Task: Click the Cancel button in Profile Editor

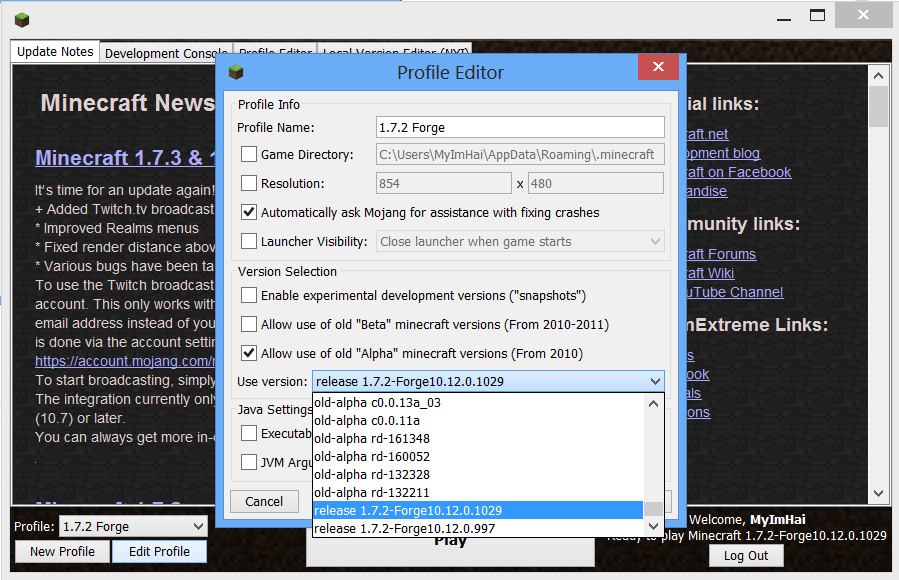Action: coord(264,501)
